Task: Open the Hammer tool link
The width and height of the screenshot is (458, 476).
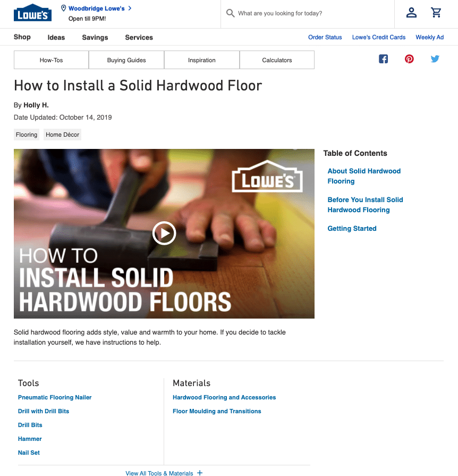Action: pyautogui.click(x=30, y=439)
